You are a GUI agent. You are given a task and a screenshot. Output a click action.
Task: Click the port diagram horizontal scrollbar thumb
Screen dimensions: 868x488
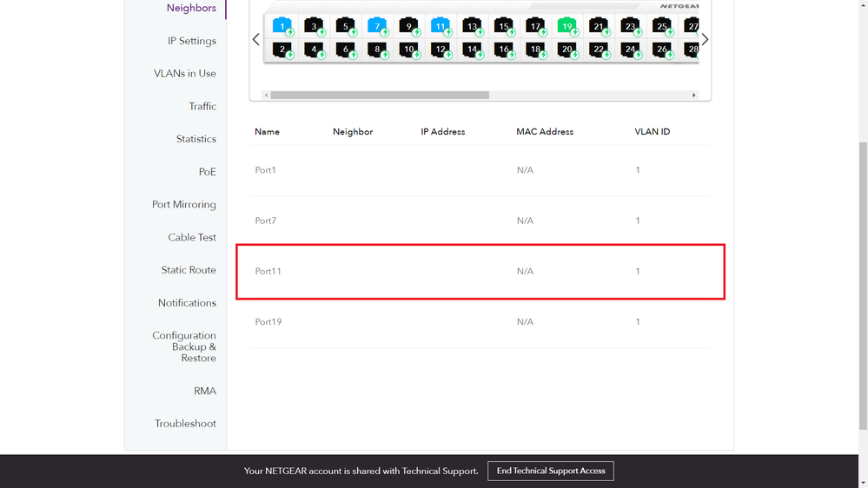tap(380, 96)
